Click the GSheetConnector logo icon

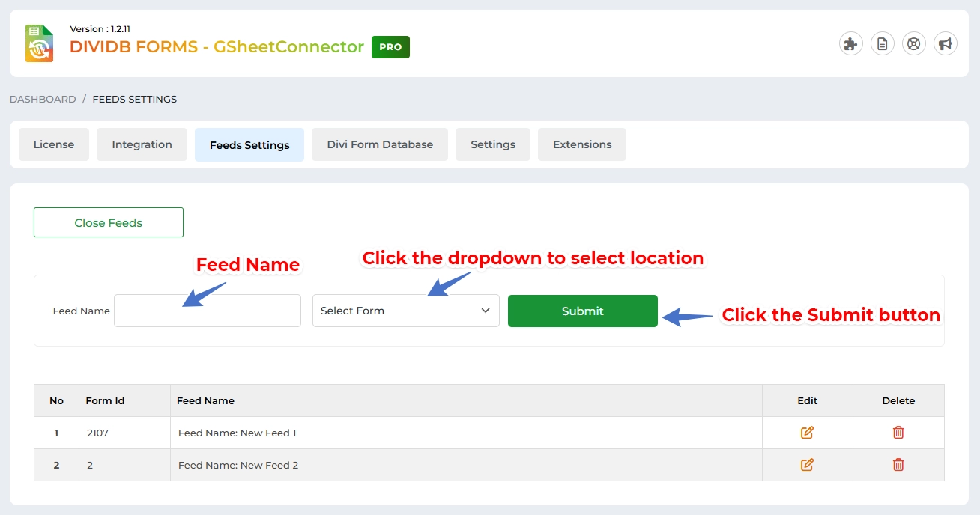point(38,43)
